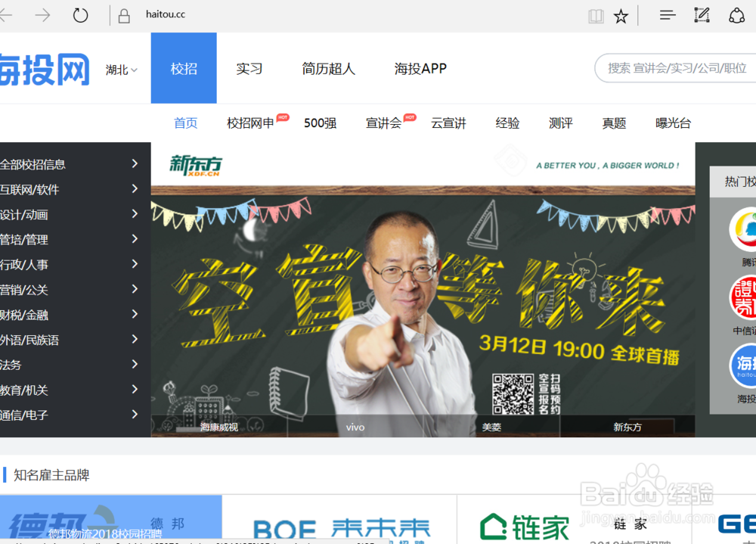Add page to favorites star icon
This screenshot has height=544, width=756.
(x=621, y=17)
